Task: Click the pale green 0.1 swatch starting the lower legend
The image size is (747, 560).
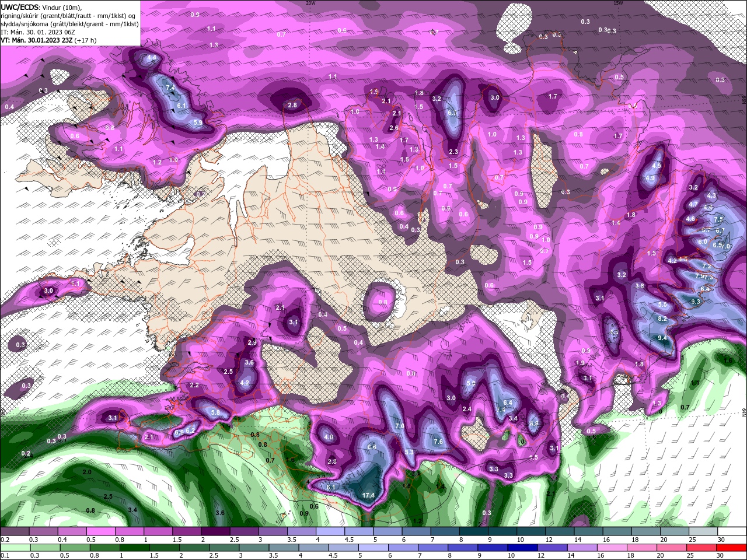Action: 15,548
